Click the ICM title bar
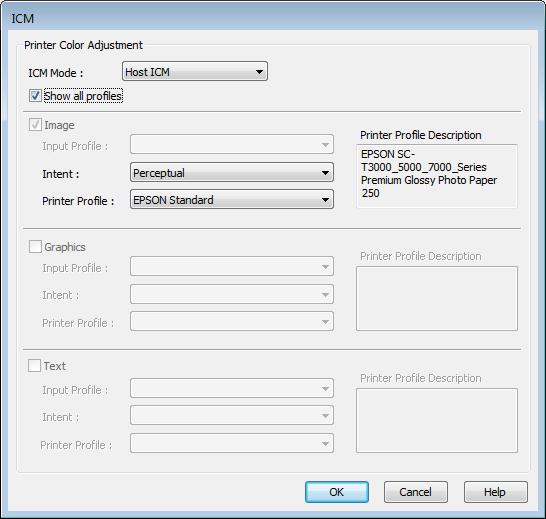 [x=273, y=17]
